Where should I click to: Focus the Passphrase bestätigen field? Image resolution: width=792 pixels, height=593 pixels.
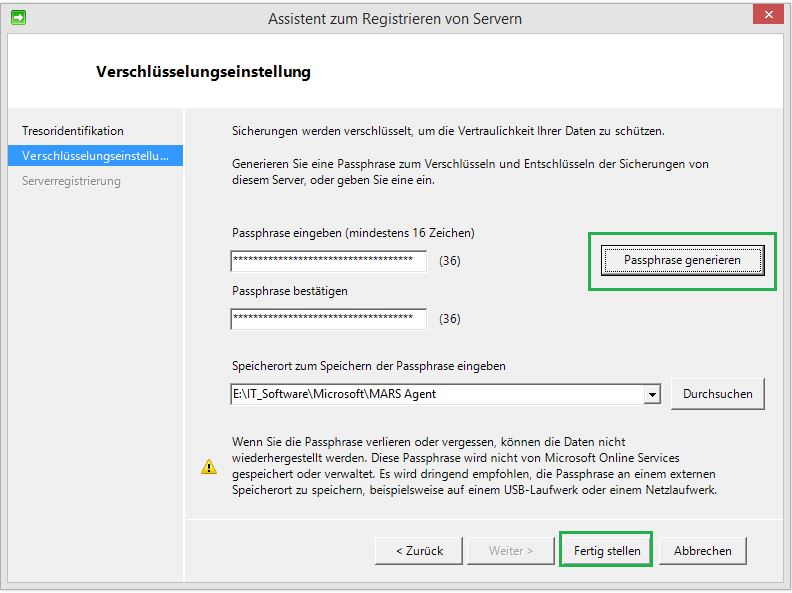(328, 319)
